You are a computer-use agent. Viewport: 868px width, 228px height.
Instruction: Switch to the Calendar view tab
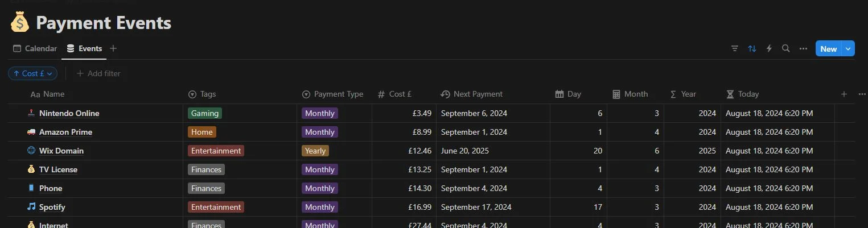point(35,48)
